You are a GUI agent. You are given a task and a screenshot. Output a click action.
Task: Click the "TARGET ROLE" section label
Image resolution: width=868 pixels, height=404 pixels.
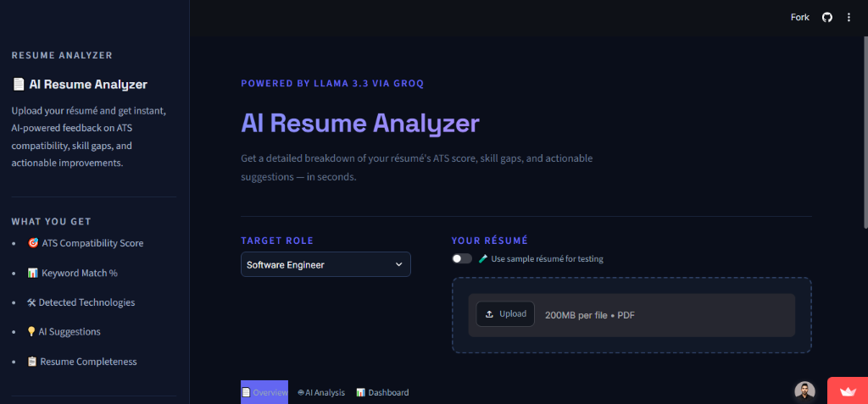(277, 241)
